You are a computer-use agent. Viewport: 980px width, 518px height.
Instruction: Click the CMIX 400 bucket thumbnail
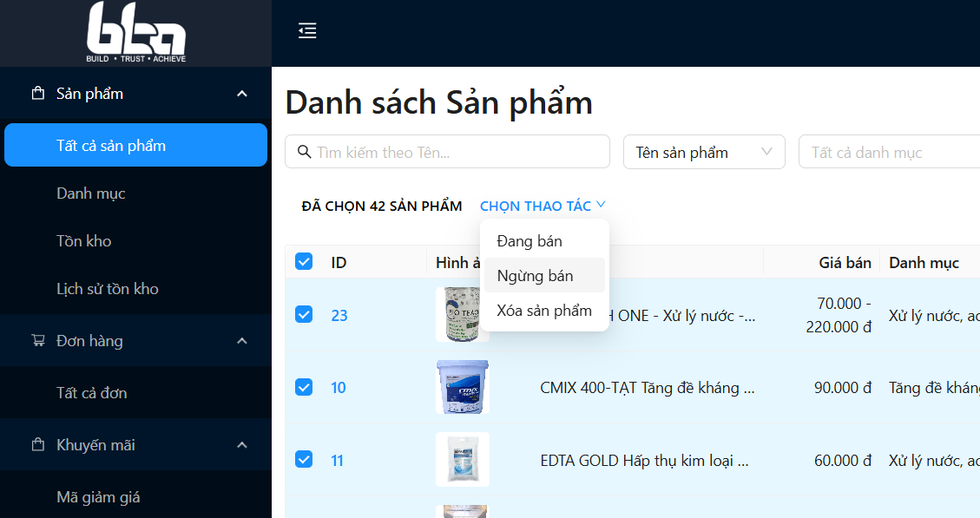coord(463,387)
